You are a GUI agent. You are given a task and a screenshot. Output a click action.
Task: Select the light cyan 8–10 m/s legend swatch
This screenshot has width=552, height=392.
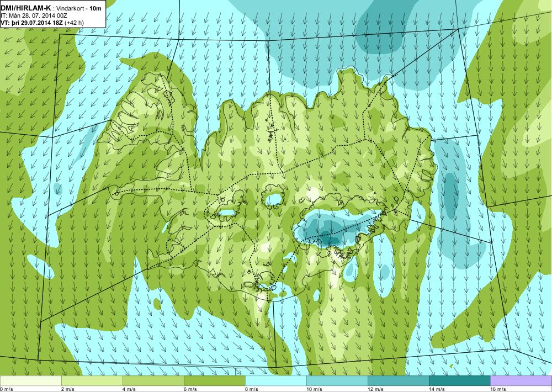275,381
